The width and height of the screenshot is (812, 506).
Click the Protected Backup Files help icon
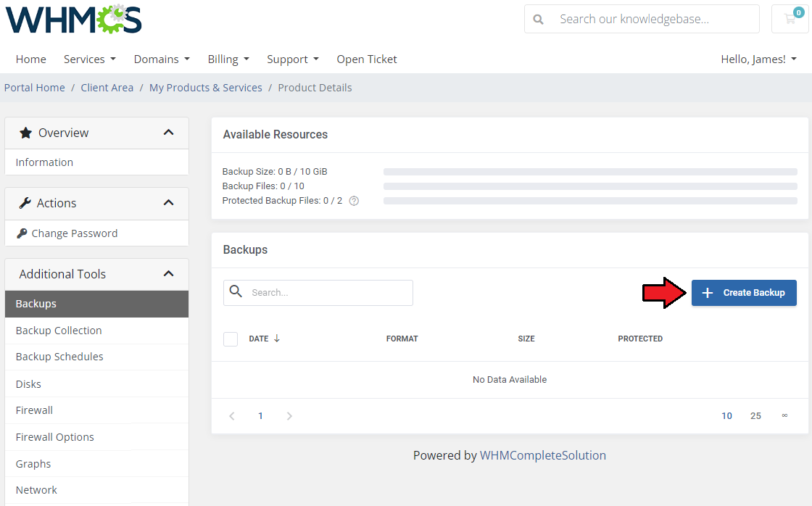[354, 201]
